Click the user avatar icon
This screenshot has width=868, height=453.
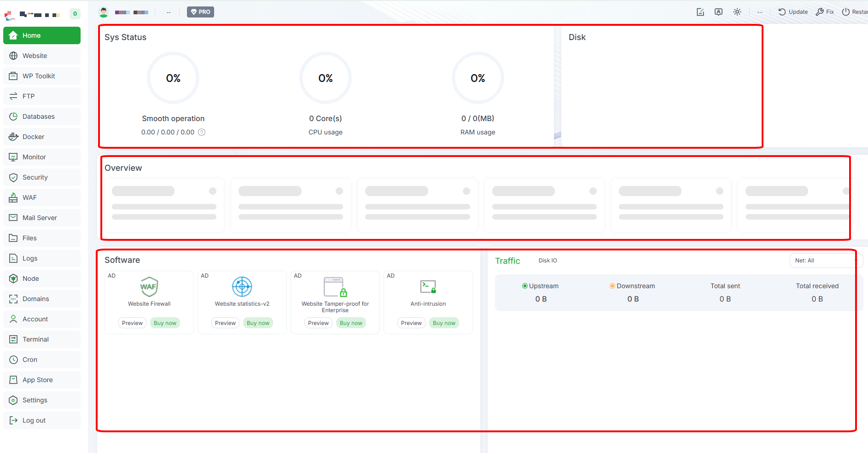click(x=104, y=12)
